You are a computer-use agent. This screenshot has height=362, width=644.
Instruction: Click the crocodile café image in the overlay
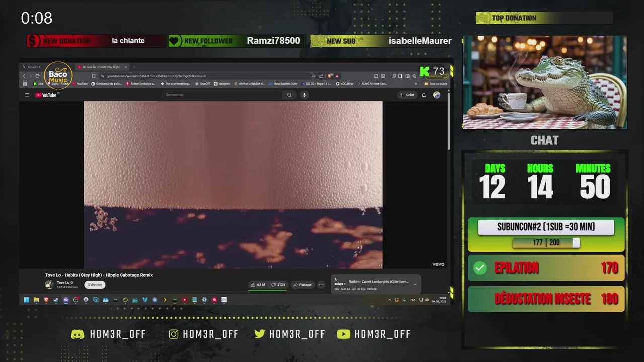[544, 82]
